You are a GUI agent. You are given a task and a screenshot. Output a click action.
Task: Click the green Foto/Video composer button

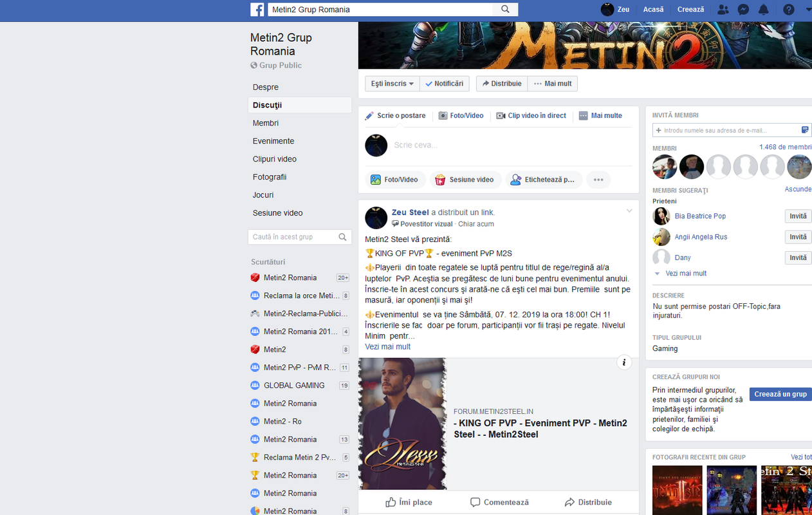(x=395, y=180)
